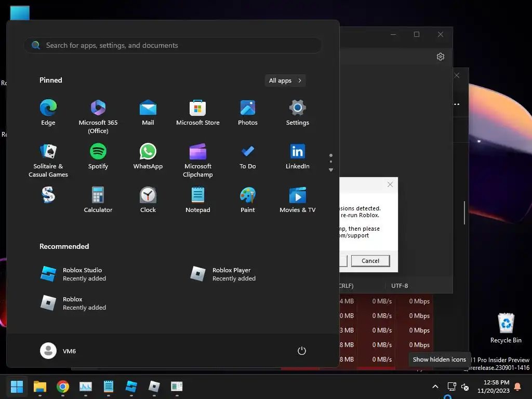Launch the Photos app

(248, 113)
